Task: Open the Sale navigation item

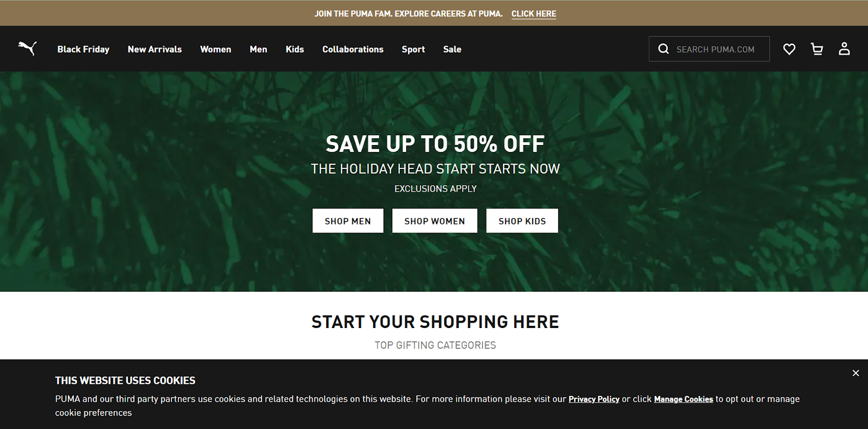Action: pyautogui.click(x=452, y=49)
